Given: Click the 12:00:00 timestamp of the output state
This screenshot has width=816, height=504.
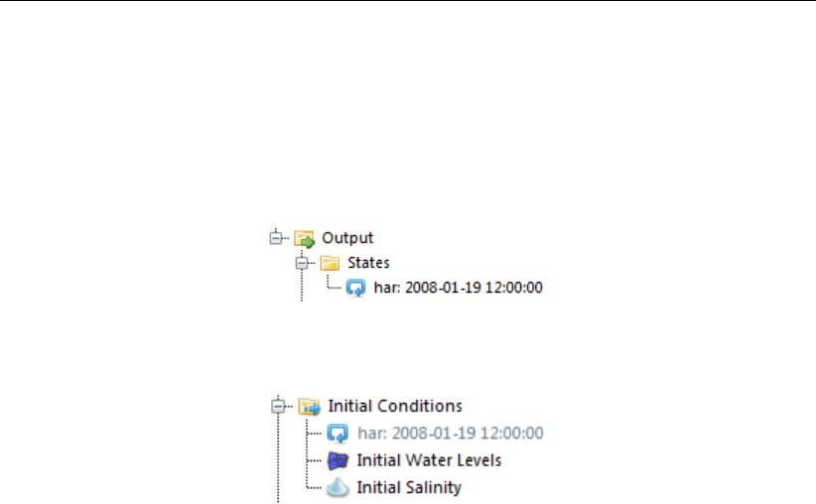Looking at the screenshot, I should pyautogui.click(x=513, y=289).
